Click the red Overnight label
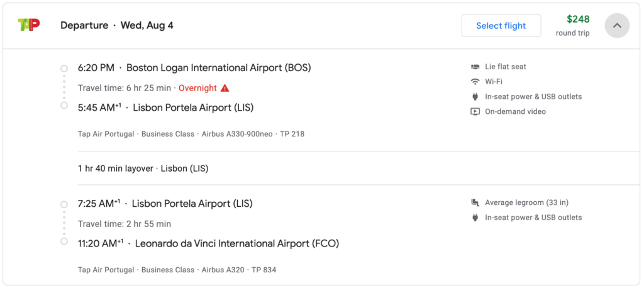The image size is (644, 288). tap(197, 88)
